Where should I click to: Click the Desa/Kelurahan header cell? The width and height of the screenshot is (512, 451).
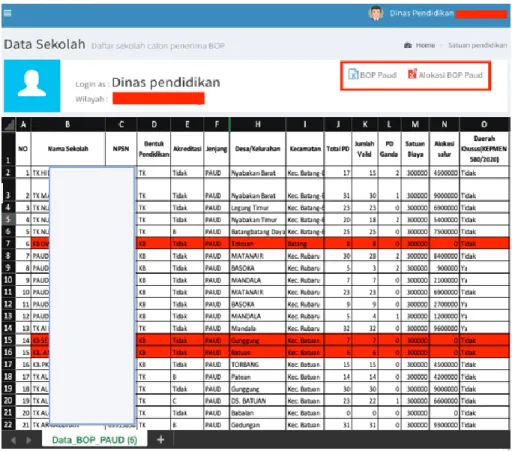[257, 149]
